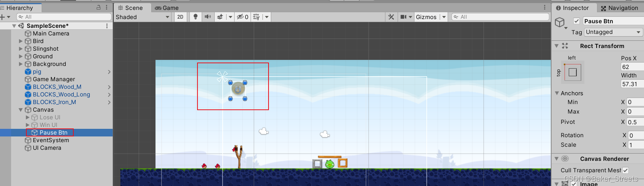The width and height of the screenshot is (644, 186).
Task: Click the Hierarchy search field
Action: [x=64, y=17]
